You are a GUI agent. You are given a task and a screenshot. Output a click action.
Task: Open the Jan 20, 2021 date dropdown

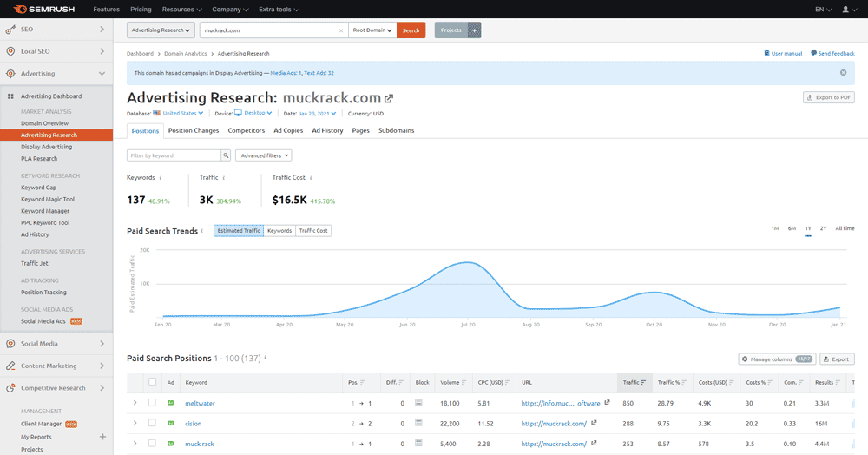(317, 114)
